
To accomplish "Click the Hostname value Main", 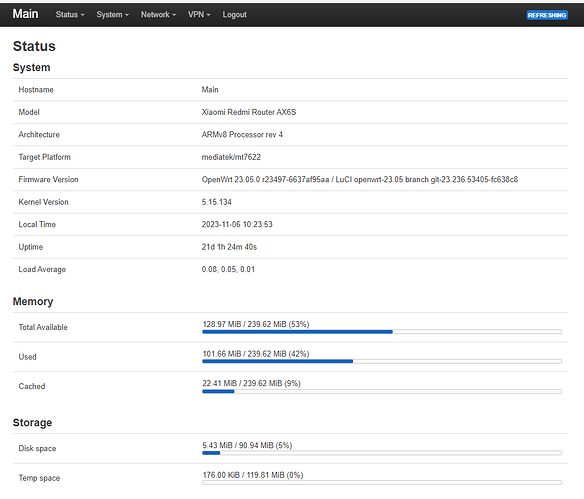I will click(x=210, y=90).
